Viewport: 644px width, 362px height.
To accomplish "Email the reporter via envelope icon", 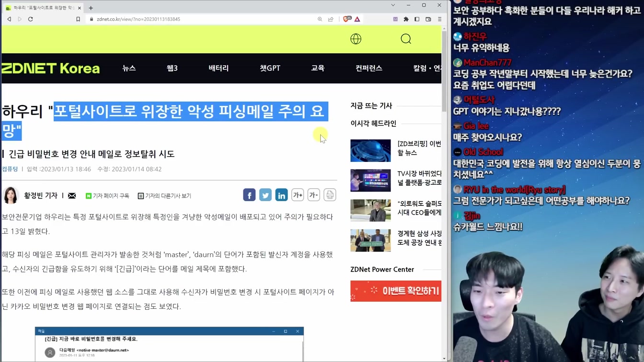I will [72, 196].
